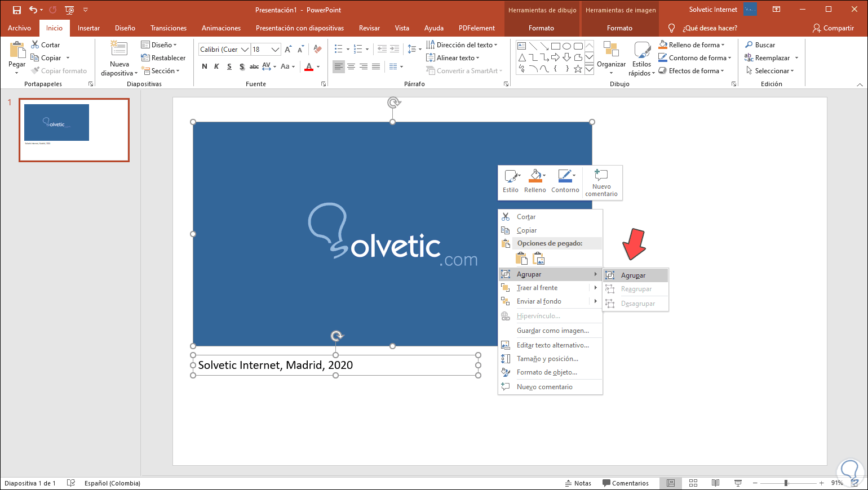Toggle underline S formatting button
This screenshot has height=490, width=868.
click(x=229, y=66)
